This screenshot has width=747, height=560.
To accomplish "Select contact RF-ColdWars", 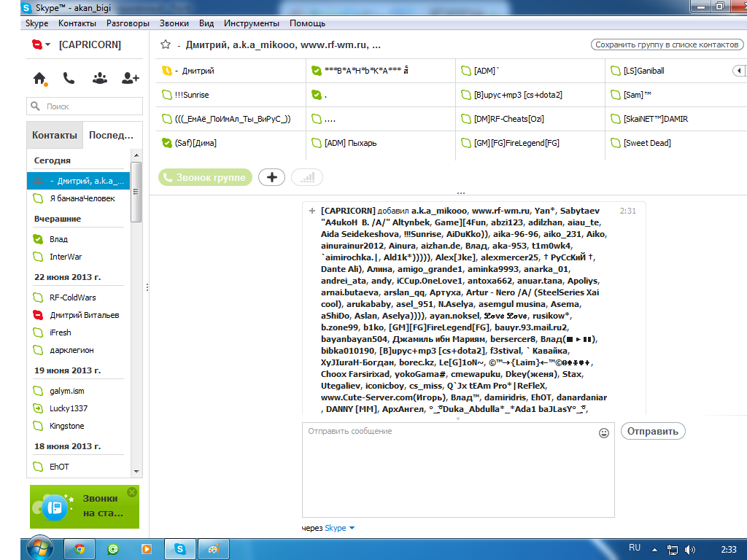I will (x=78, y=297).
